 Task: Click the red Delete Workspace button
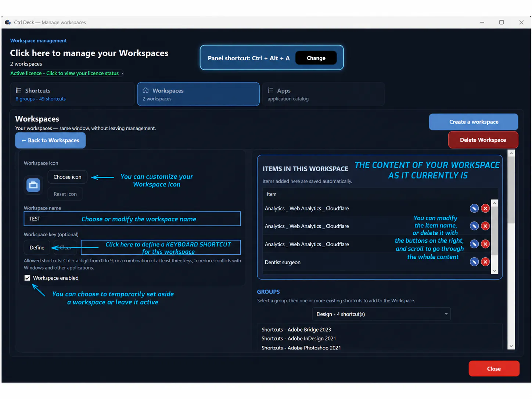click(483, 140)
